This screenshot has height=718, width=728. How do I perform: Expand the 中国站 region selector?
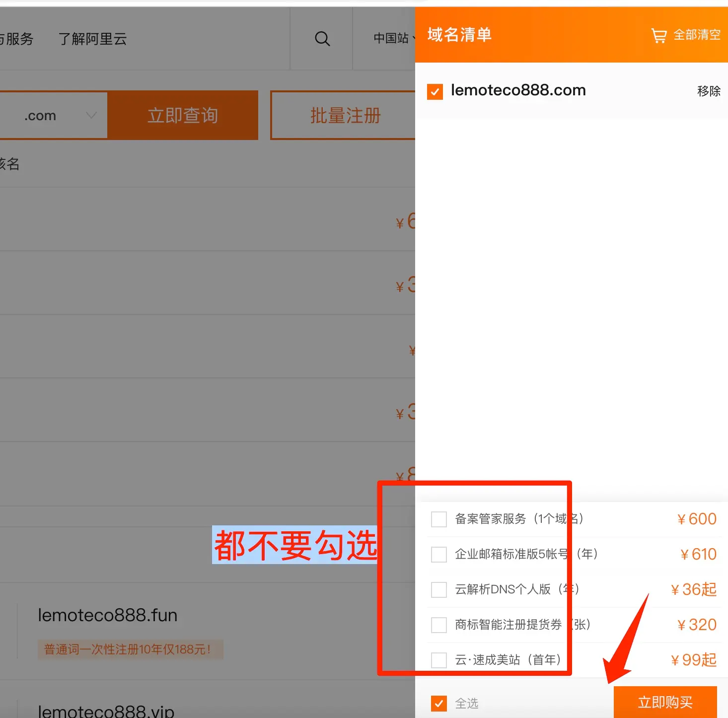coord(393,38)
